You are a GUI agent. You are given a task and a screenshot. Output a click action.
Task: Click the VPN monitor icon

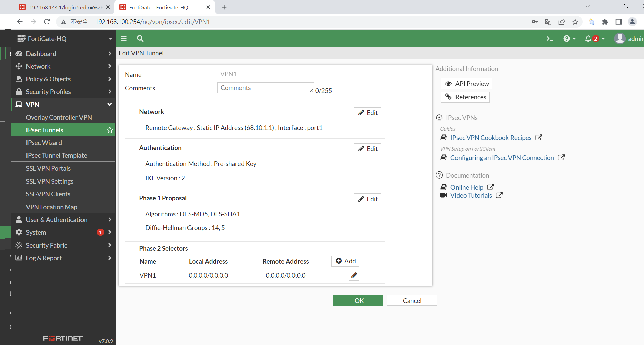(19, 105)
